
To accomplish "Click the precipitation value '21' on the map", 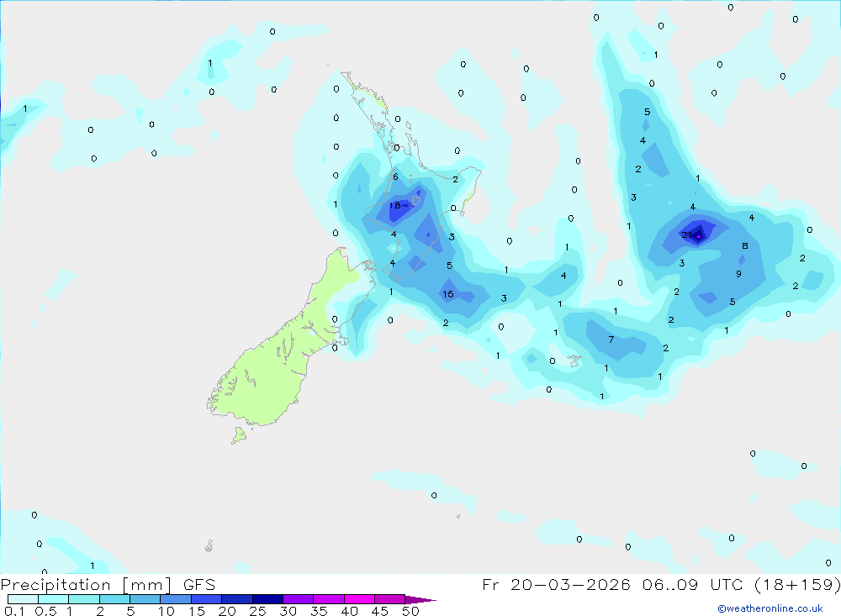I will tap(686, 234).
